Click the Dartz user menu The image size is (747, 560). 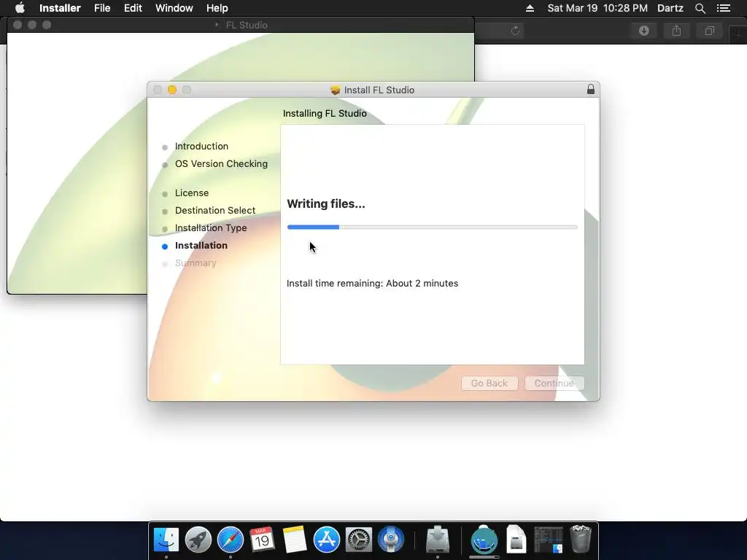point(670,8)
